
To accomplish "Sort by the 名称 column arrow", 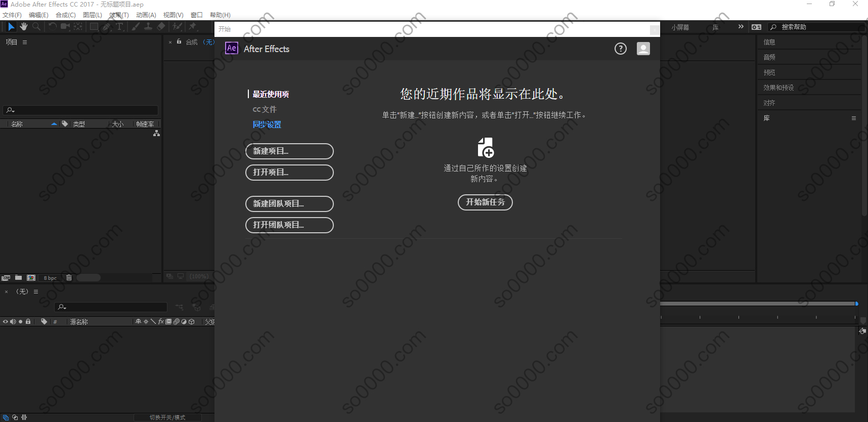I will click(54, 124).
